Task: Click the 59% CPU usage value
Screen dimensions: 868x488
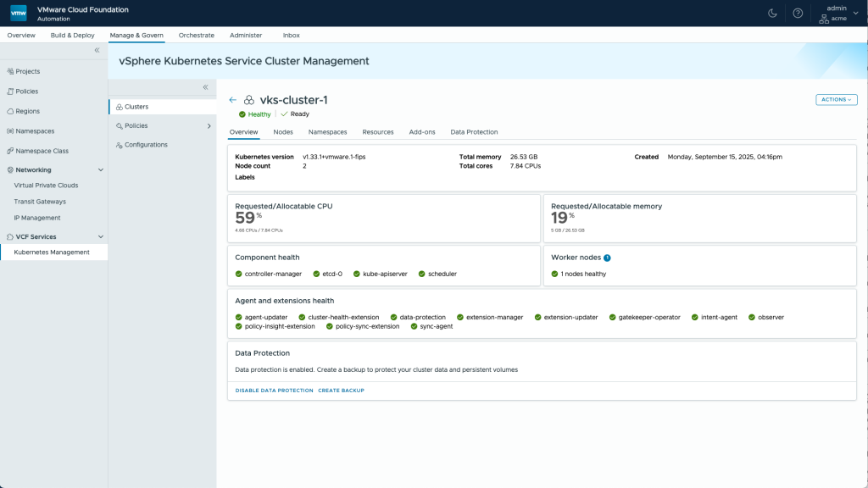Action: (248, 218)
